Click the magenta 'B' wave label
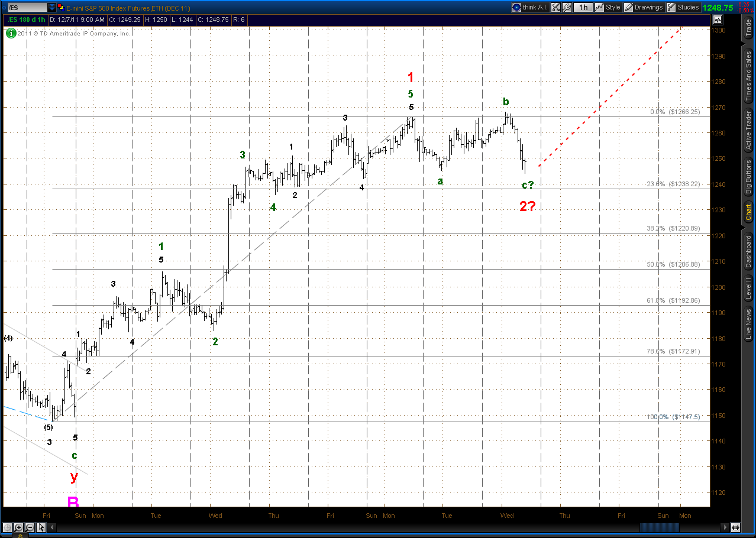 coord(73,502)
